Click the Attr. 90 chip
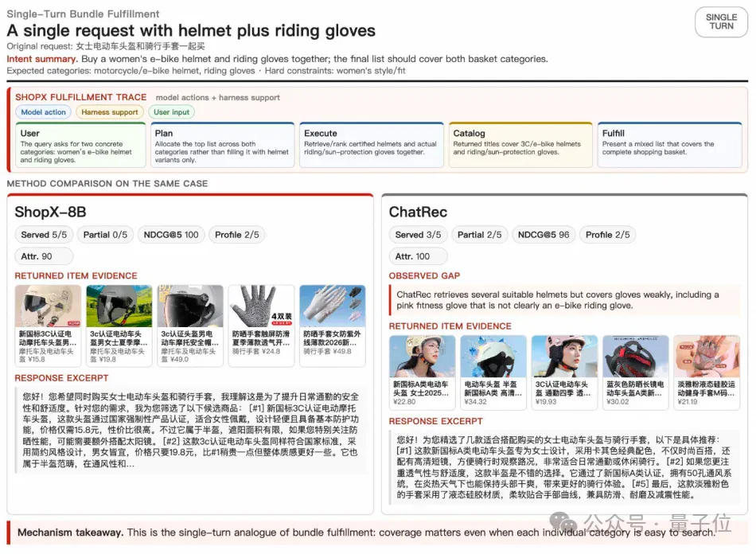The height and width of the screenshot is (554, 756). point(44,256)
